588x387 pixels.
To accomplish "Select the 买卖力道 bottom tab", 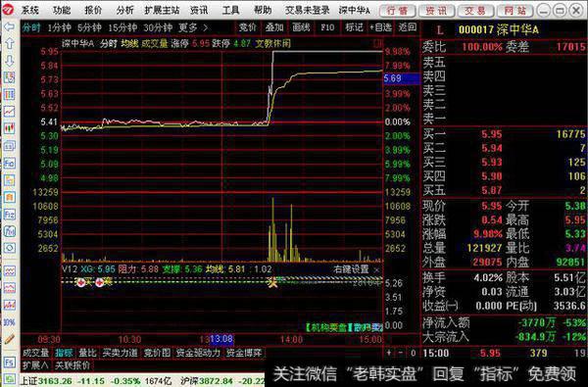I will tap(120, 353).
